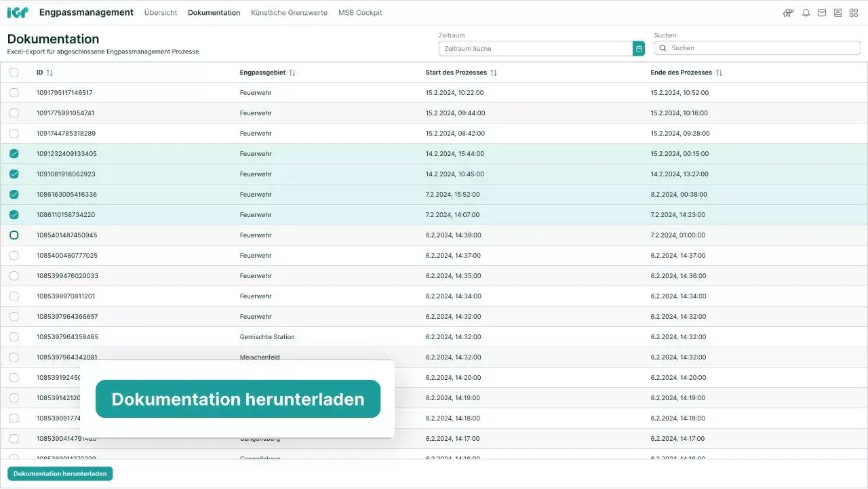Open the apps grid menu
Viewport: 868px width, 489px height.
point(854,12)
